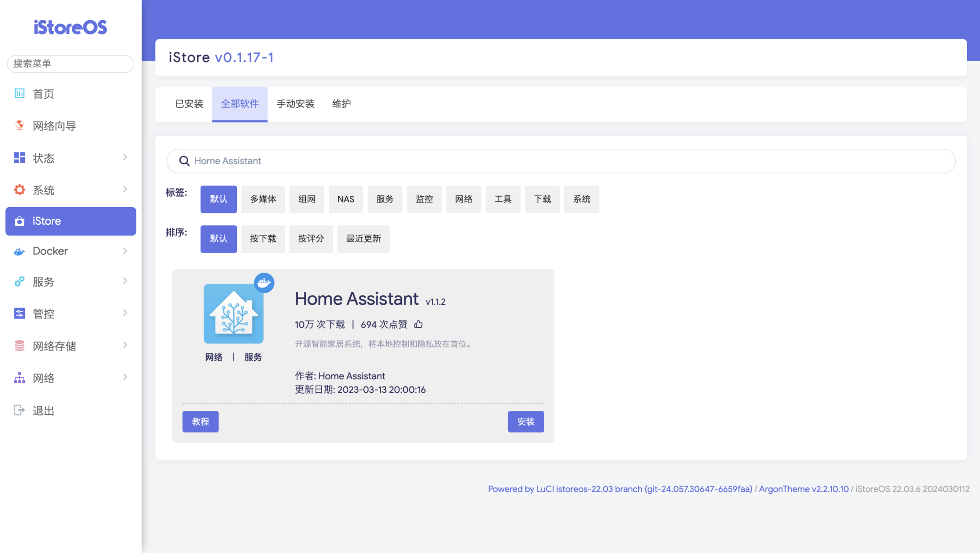Click the 网络存储 storage icon in sidebar
Image resolution: width=980 pixels, height=553 pixels.
[x=19, y=345]
